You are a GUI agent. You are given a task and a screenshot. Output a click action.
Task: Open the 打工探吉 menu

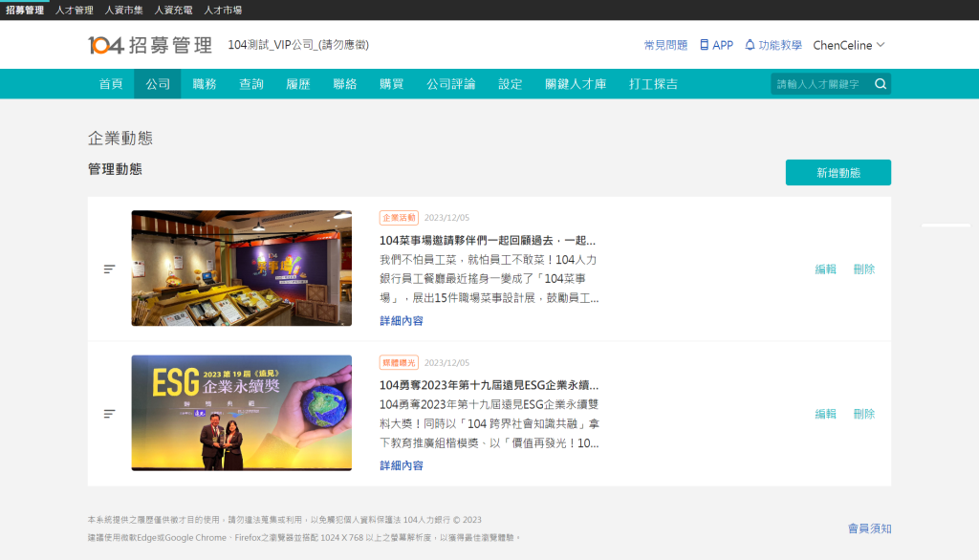[653, 84]
